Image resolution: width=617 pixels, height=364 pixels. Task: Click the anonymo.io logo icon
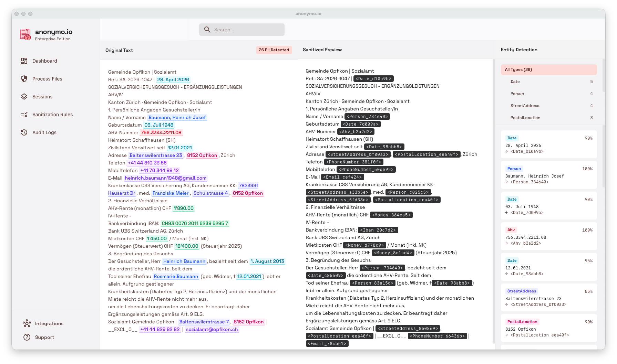pos(25,34)
